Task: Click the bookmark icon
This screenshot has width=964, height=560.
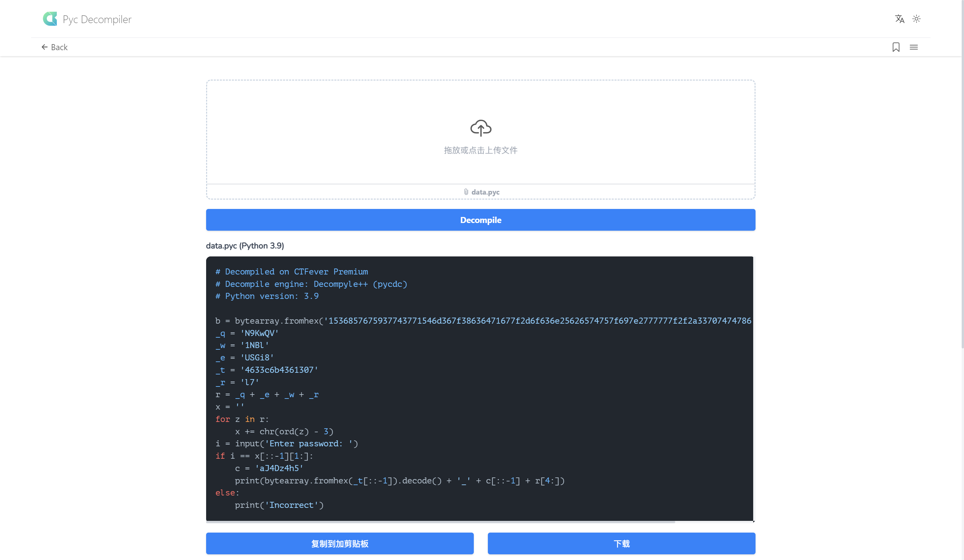Action: [x=895, y=47]
